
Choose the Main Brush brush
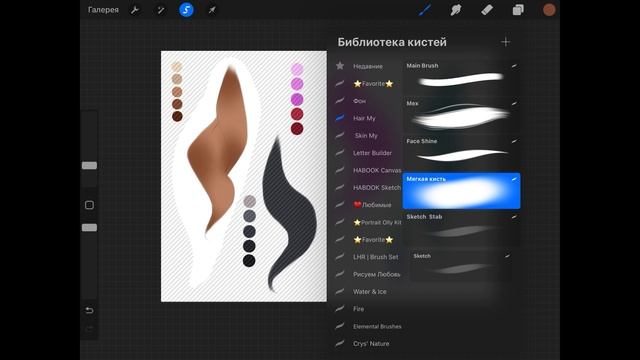pyautogui.click(x=461, y=77)
